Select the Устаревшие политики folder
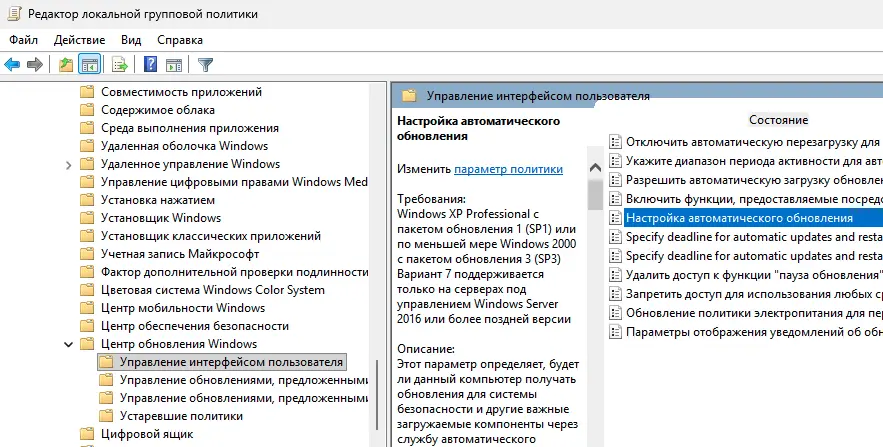Viewport: 883px width, 447px height. [180, 416]
